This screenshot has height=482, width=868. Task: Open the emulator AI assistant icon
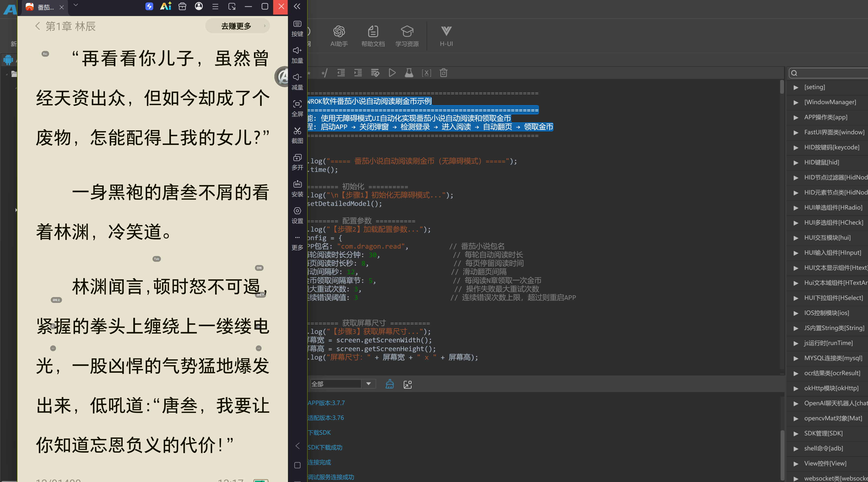pyautogui.click(x=166, y=6)
